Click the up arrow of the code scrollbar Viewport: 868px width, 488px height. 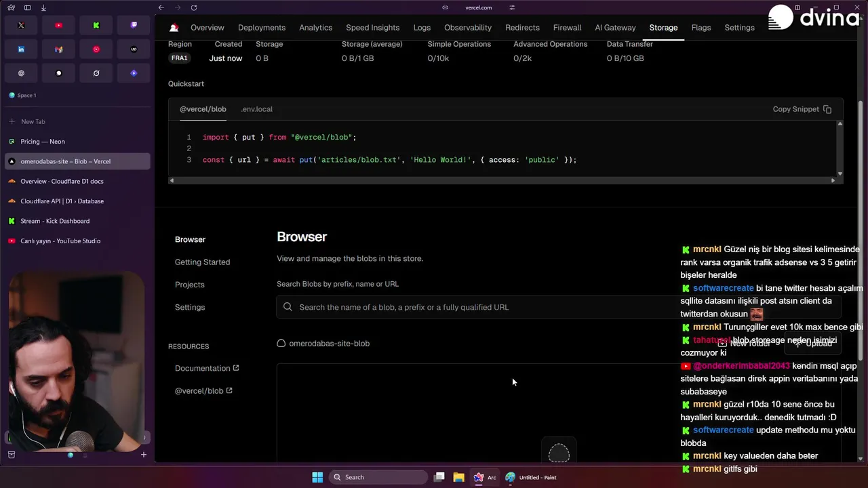pos(840,124)
